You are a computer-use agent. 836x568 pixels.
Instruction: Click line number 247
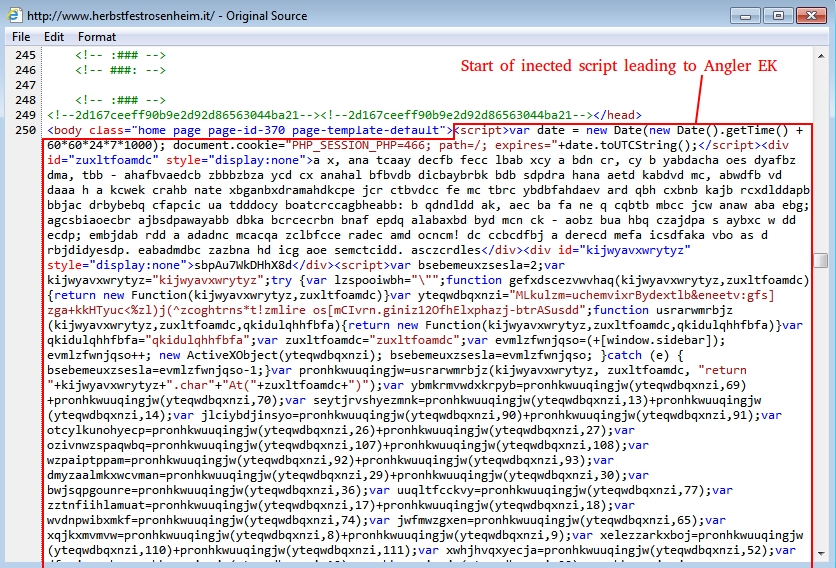click(26, 85)
